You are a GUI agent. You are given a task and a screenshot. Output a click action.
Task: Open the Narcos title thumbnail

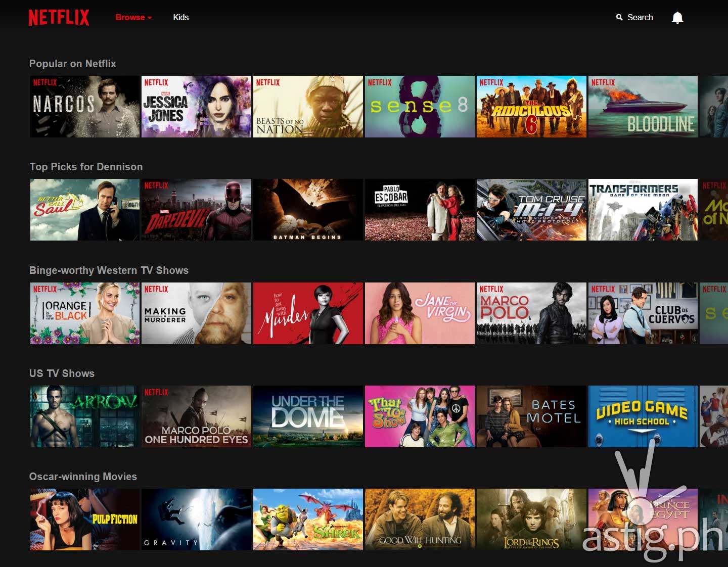coord(85,107)
